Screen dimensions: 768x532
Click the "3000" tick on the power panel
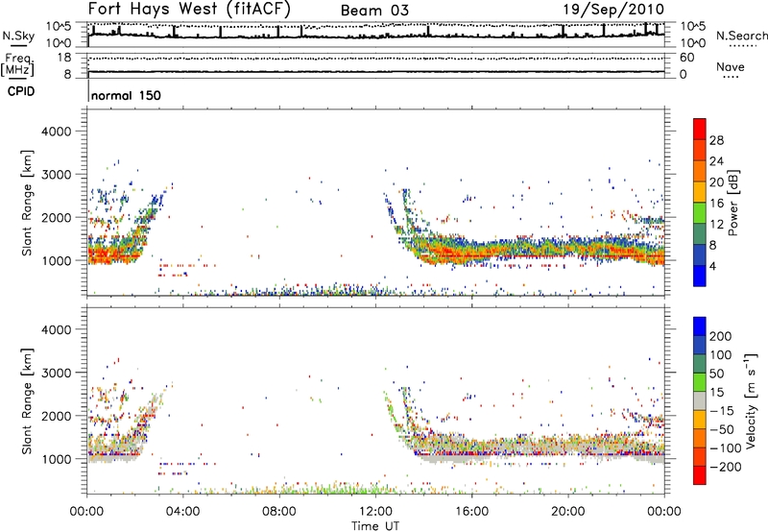(x=57, y=175)
